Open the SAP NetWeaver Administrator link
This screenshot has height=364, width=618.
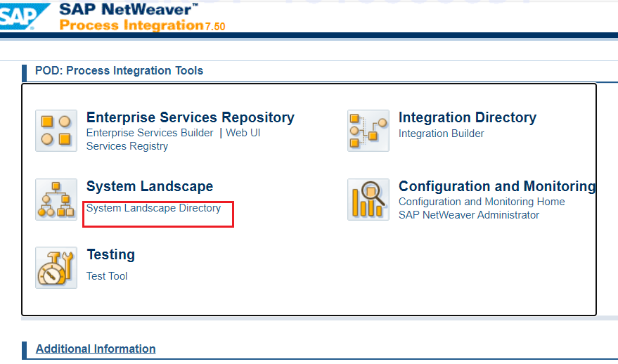pyautogui.click(x=469, y=215)
